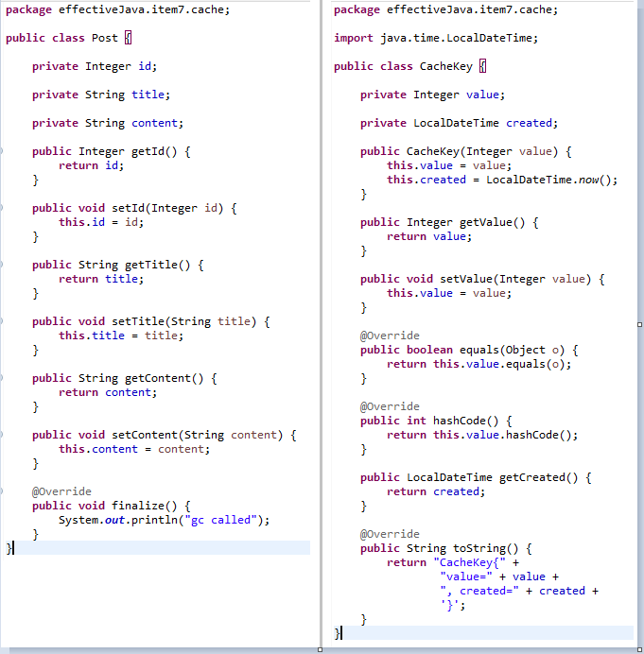Viewport: 644px width, 654px height.
Task: Click the package declaration line in the CacheKey editor
Action: [445, 9]
